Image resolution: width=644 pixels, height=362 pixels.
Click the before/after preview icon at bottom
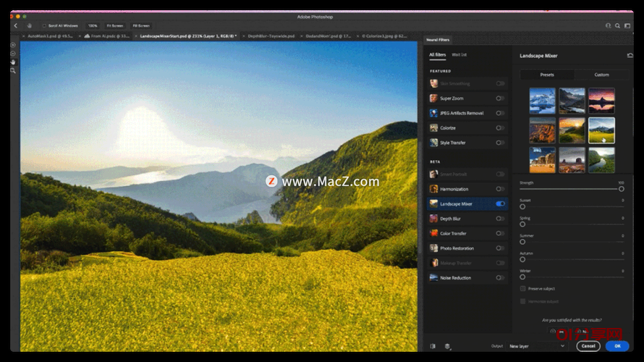click(433, 346)
